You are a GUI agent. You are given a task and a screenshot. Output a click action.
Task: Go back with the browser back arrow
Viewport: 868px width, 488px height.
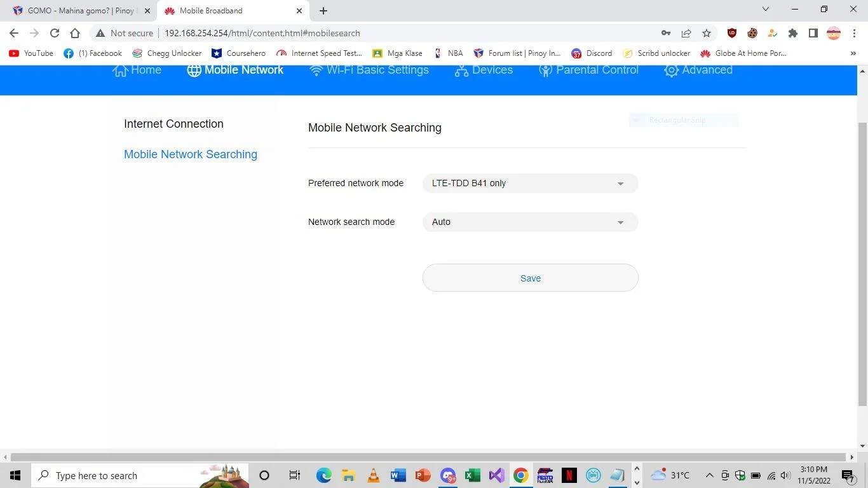click(14, 33)
